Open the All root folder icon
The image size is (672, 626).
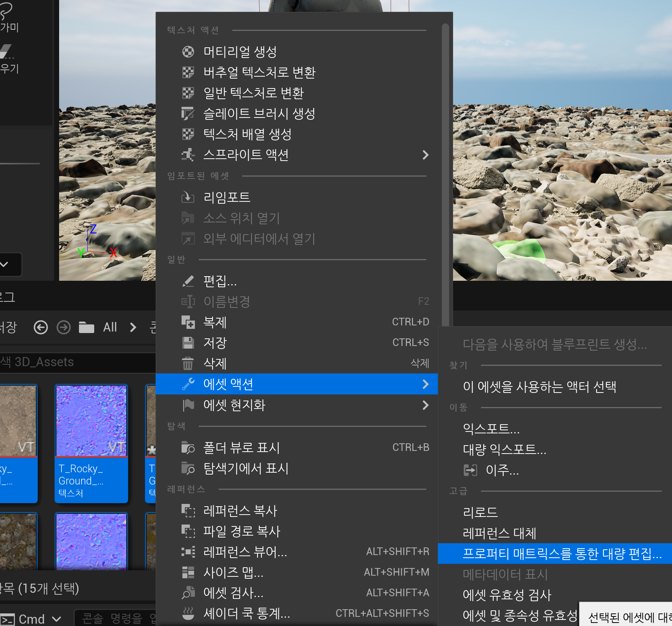[87, 327]
